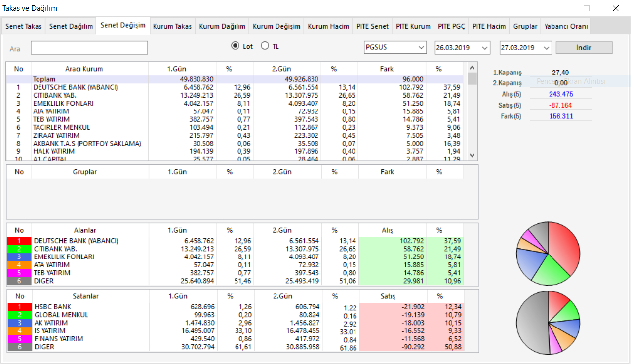Image resolution: width=631 pixels, height=364 pixels.
Task: Select HALK YATIRIM row
Action: click(235, 151)
